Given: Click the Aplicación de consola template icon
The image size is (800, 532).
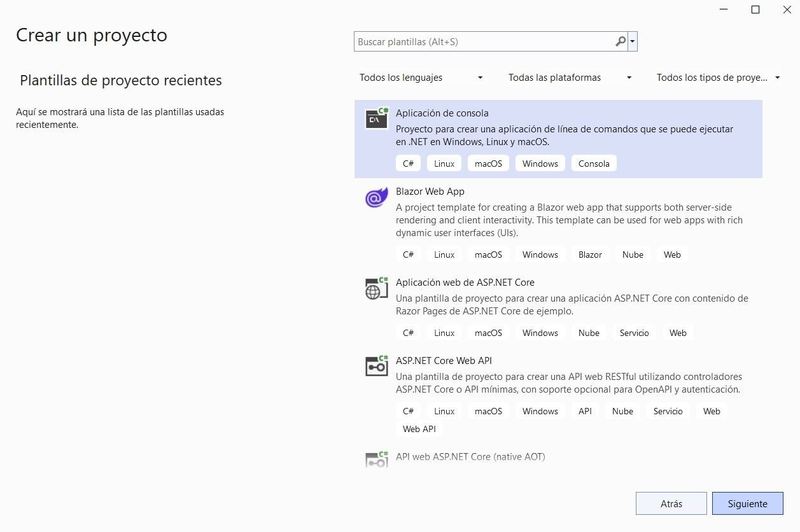Looking at the screenshot, I should click(375, 118).
